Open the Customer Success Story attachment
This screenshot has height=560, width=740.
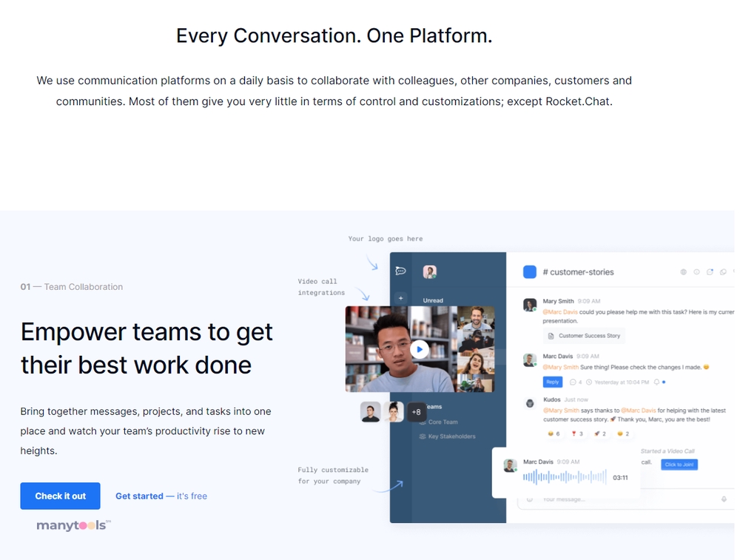[x=585, y=336]
